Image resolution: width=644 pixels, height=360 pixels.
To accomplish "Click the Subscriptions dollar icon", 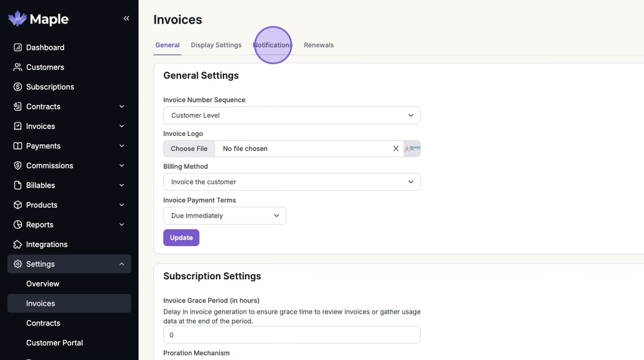I will pyautogui.click(x=18, y=87).
